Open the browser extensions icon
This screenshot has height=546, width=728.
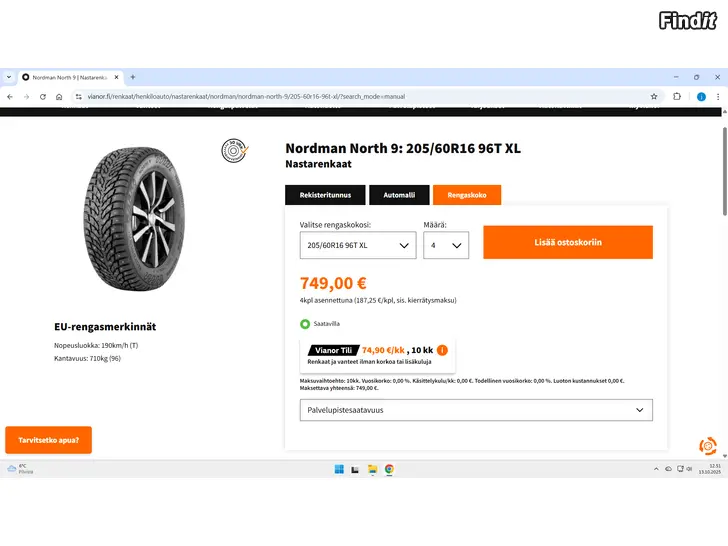tap(677, 97)
